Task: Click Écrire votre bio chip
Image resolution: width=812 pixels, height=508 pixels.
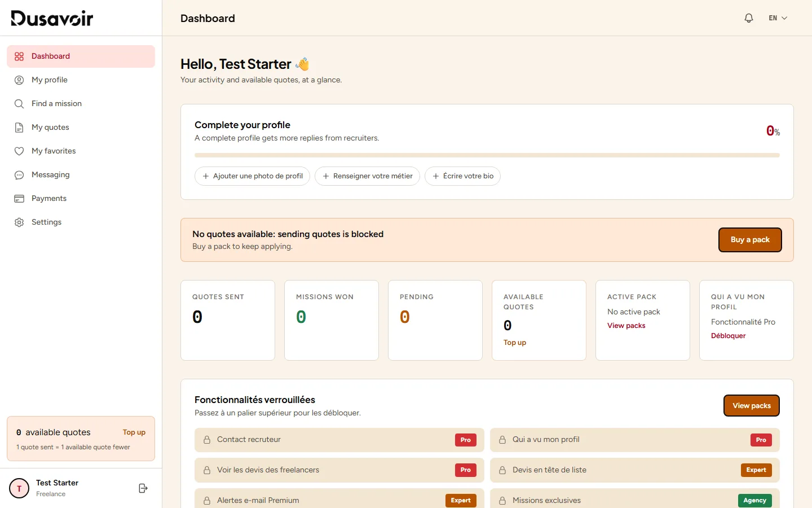Action: (462, 176)
